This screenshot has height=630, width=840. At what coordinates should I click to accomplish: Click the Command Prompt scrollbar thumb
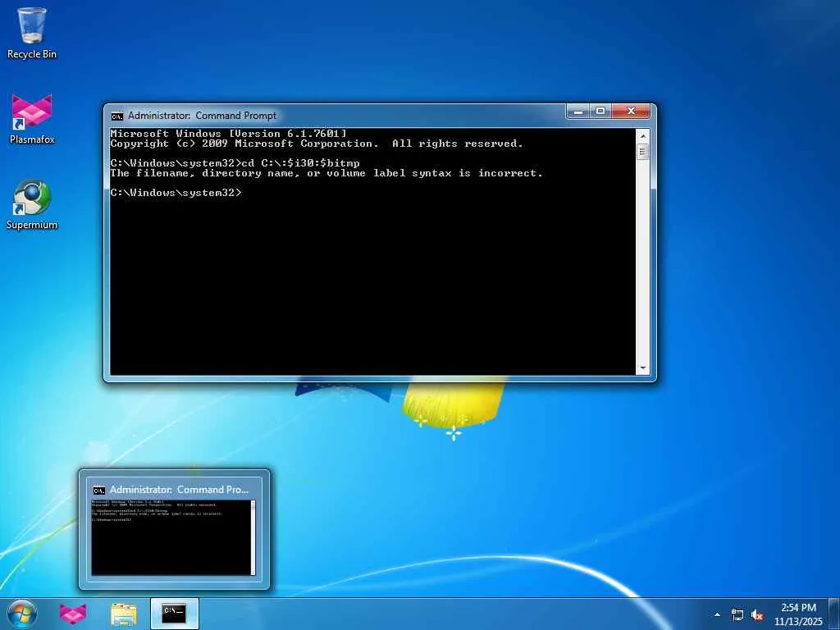[643, 152]
